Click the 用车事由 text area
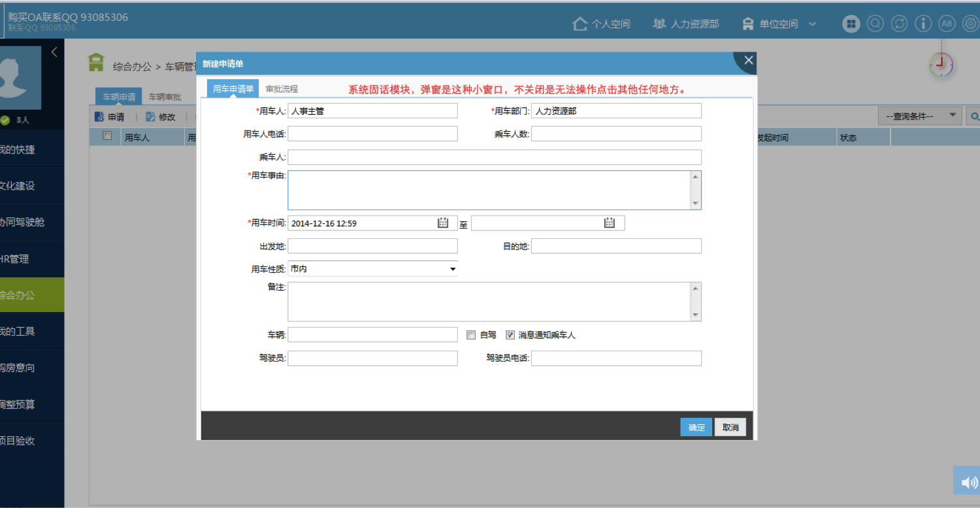Screen dimensions: 980x508 pyautogui.click(x=489, y=190)
